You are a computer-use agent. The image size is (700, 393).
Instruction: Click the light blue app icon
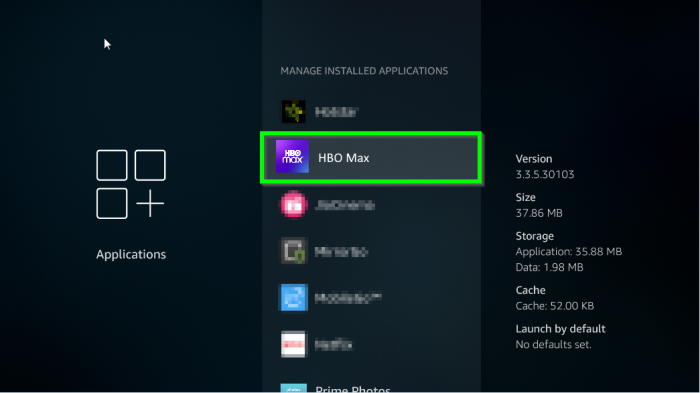click(293, 297)
